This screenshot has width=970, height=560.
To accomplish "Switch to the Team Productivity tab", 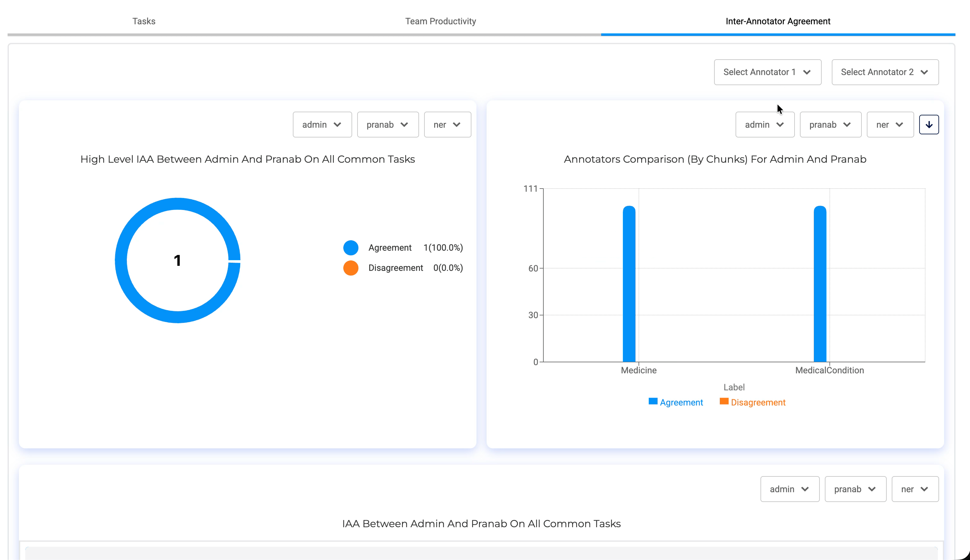I will point(440,21).
